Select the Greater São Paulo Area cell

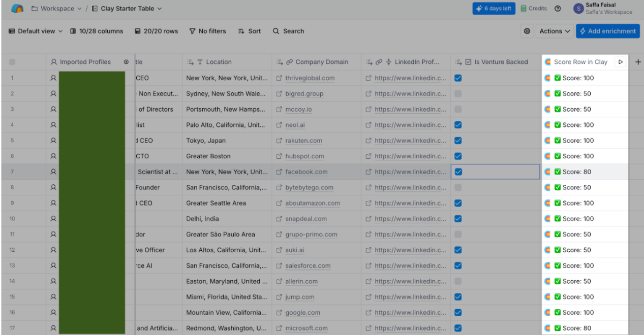227,234
